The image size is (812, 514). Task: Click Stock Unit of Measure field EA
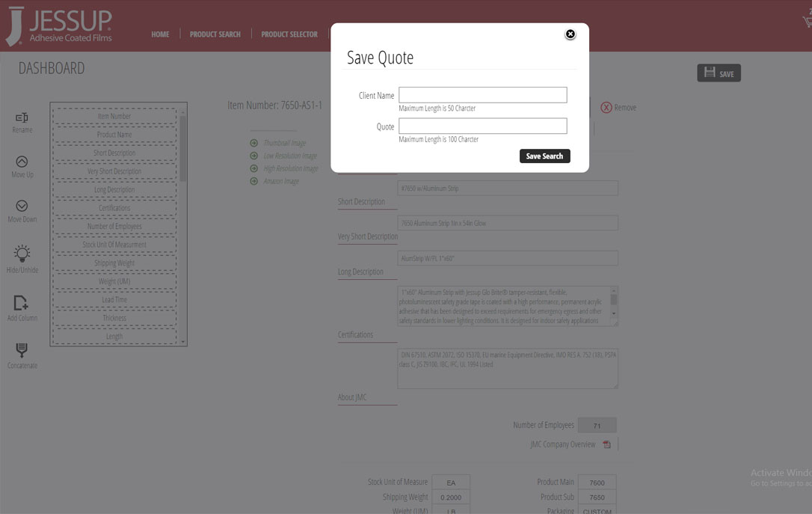(451, 483)
